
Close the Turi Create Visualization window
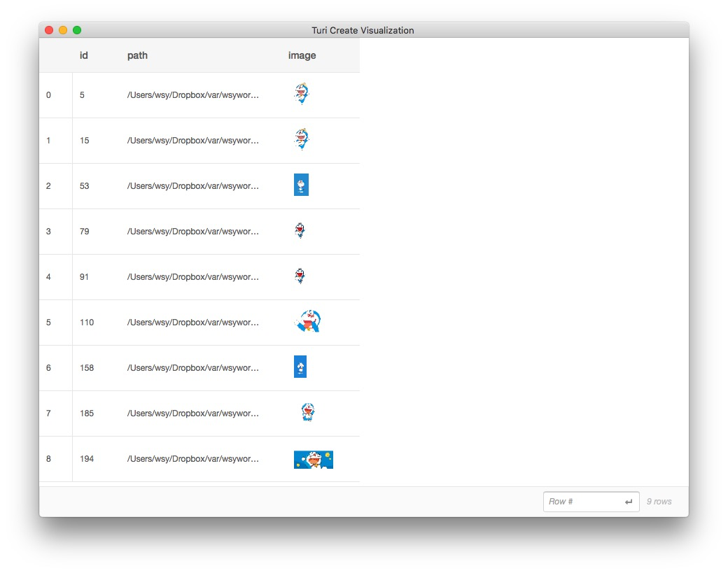tap(49, 30)
